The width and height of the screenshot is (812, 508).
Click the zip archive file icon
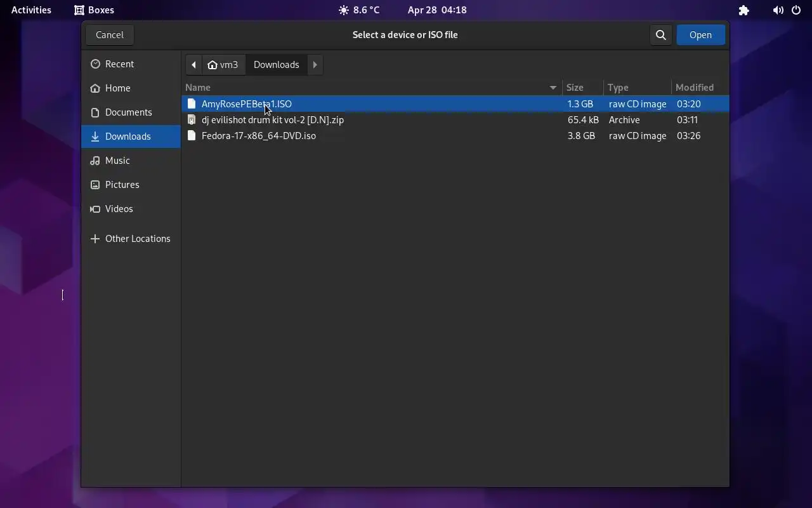tap(192, 119)
